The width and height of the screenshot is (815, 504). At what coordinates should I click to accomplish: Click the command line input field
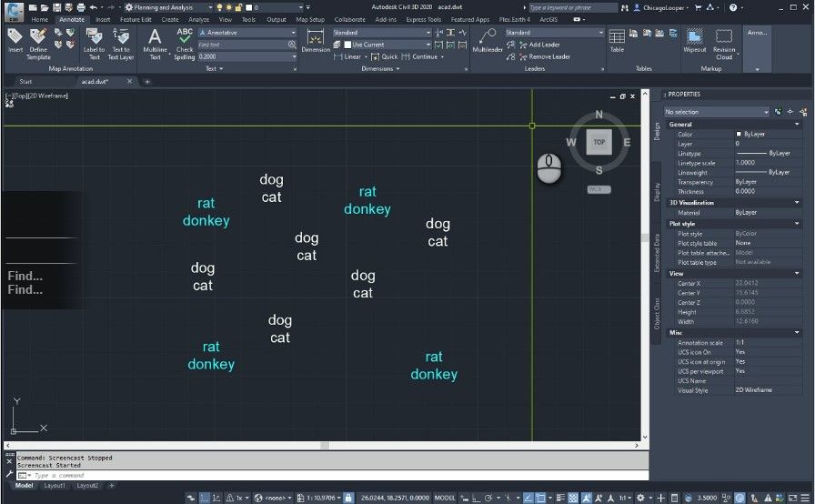[x=182, y=475]
